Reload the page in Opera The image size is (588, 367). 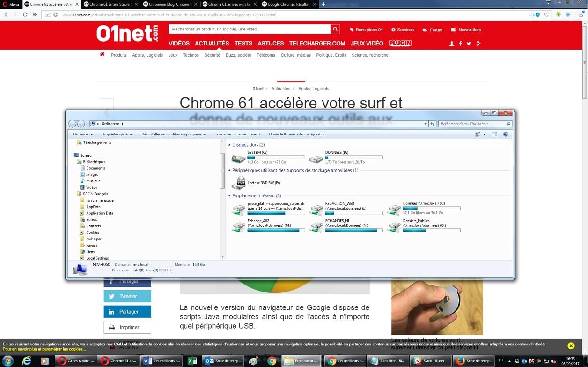pyautogui.click(x=25, y=15)
